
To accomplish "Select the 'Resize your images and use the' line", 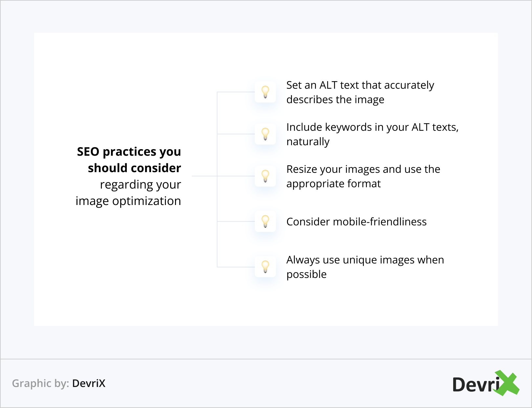I will pyautogui.click(x=363, y=169).
